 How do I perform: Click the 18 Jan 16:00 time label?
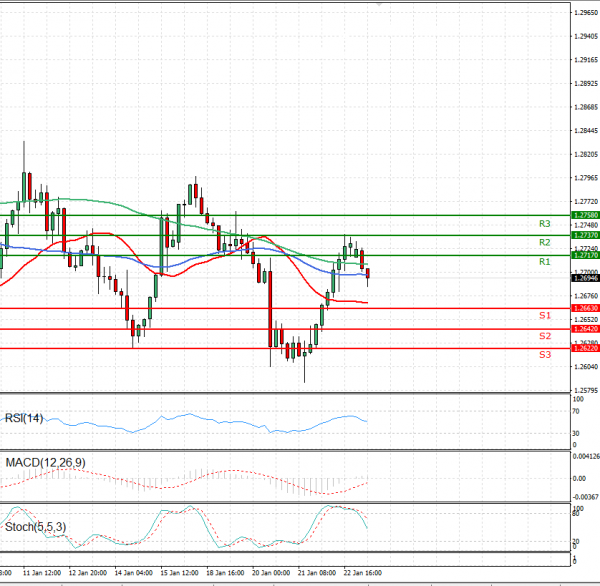click(225, 573)
